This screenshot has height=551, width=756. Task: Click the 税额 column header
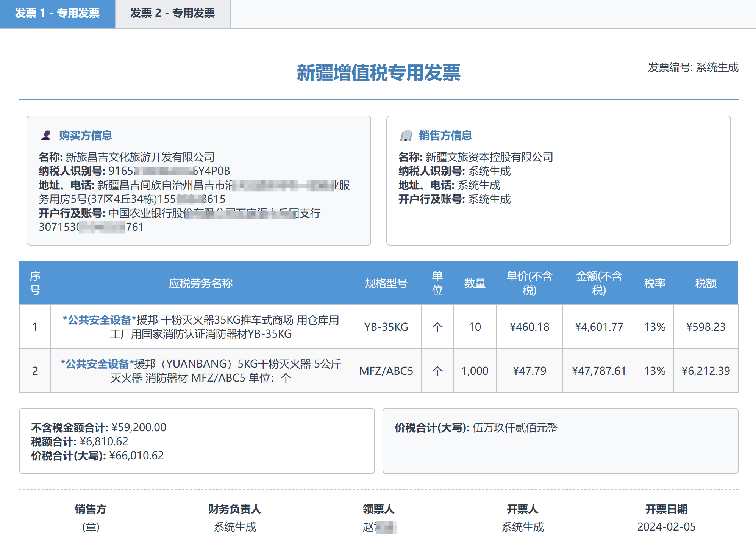[706, 283]
